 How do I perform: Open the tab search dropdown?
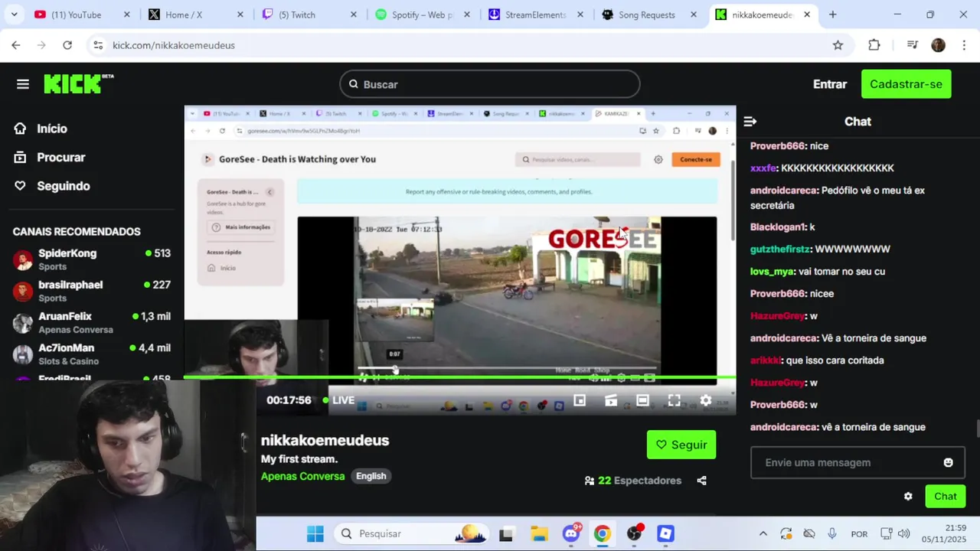point(14,15)
